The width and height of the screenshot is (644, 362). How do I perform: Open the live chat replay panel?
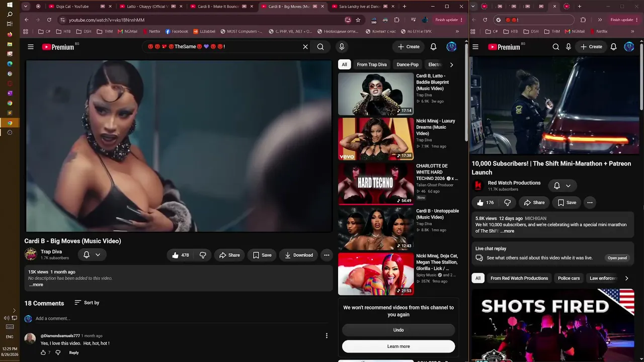click(x=617, y=258)
